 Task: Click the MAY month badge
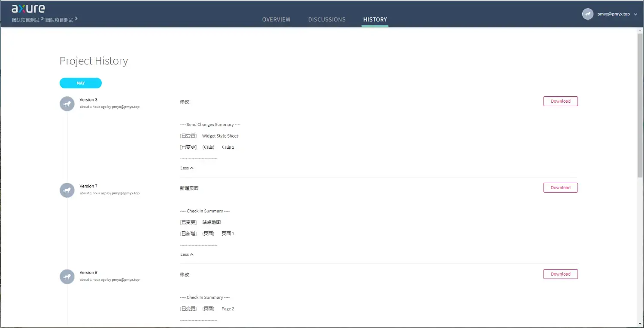80,83
